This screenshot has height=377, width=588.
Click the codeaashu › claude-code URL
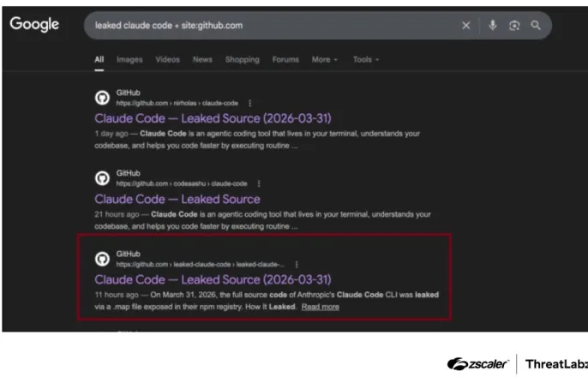pos(182,183)
